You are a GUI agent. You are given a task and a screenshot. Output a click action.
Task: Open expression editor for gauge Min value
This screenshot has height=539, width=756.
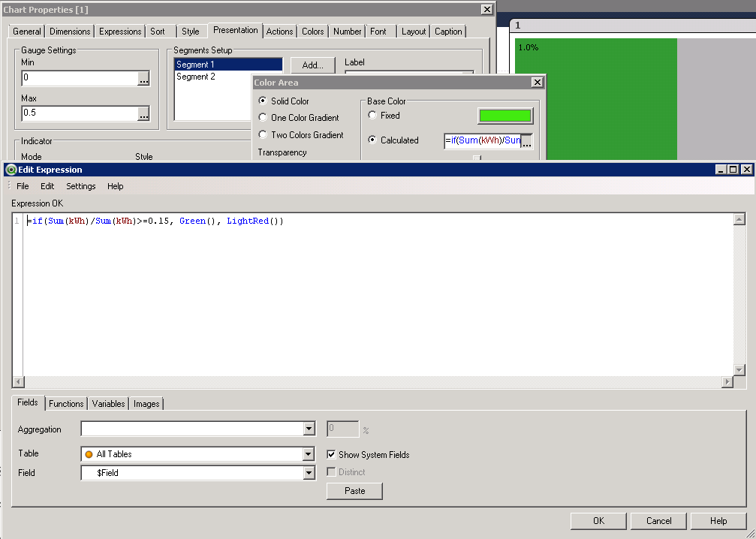click(x=143, y=79)
